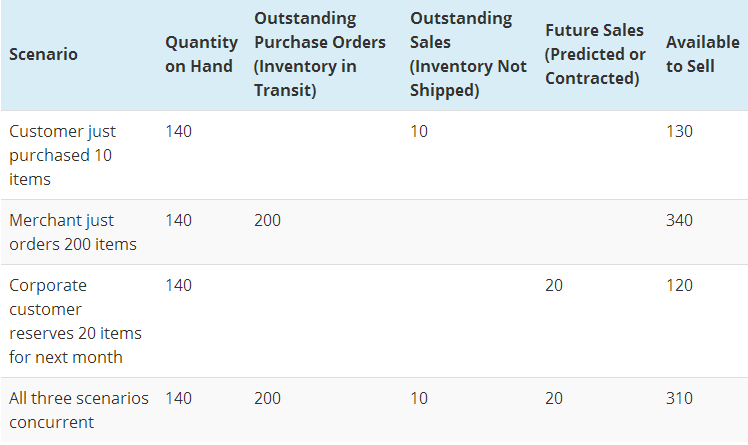Viewport: 748px width, 445px height.
Task: Click Future Sales 20 in the corporate customer row
Action: click(554, 285)
